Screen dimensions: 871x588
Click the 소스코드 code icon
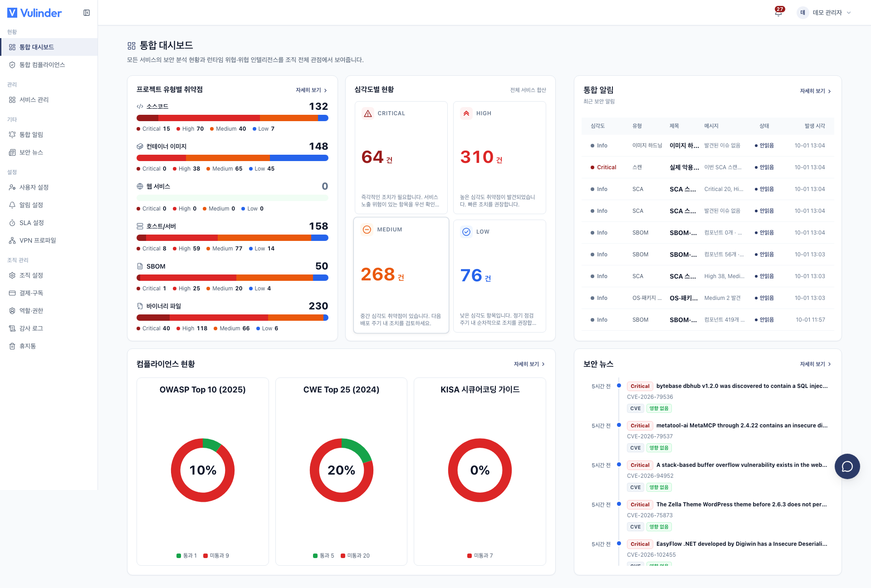(x=140, y=107)
